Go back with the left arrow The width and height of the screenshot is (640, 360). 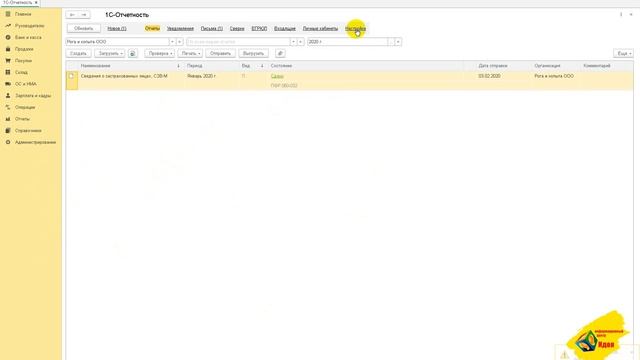(x=72, y=15)
